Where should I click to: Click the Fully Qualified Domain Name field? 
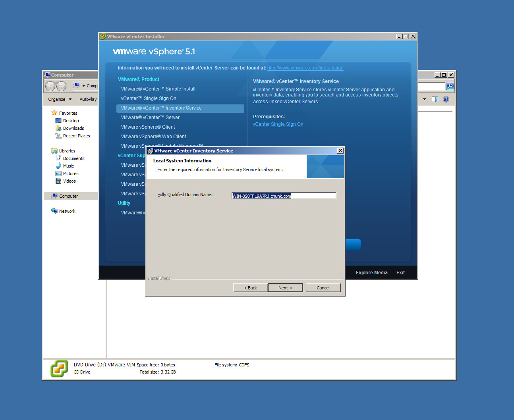click(x=284, y=196)
